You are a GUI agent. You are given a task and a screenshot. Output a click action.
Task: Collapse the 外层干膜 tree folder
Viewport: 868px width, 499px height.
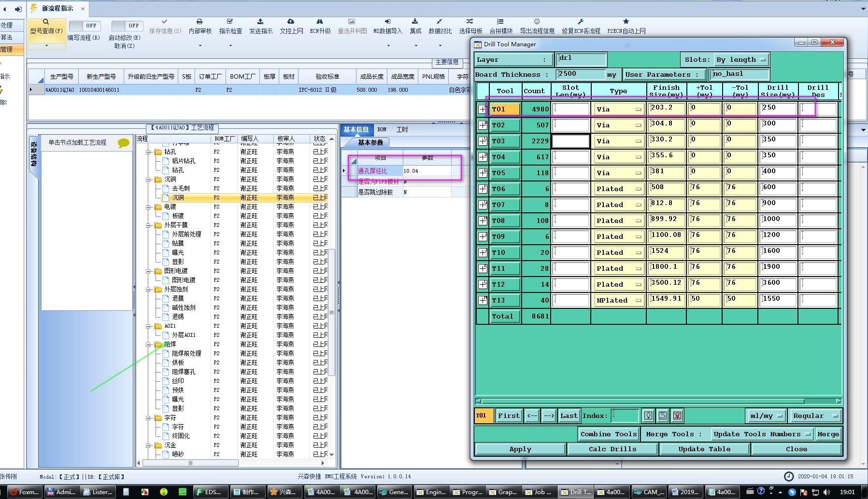click(149, 225)
